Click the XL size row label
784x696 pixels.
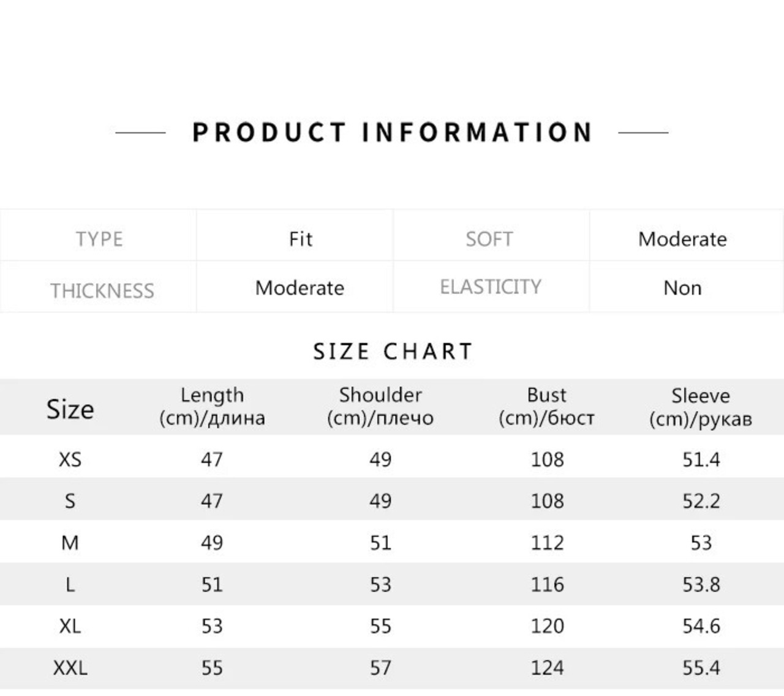pyautogui.click(x=70, y=626)
